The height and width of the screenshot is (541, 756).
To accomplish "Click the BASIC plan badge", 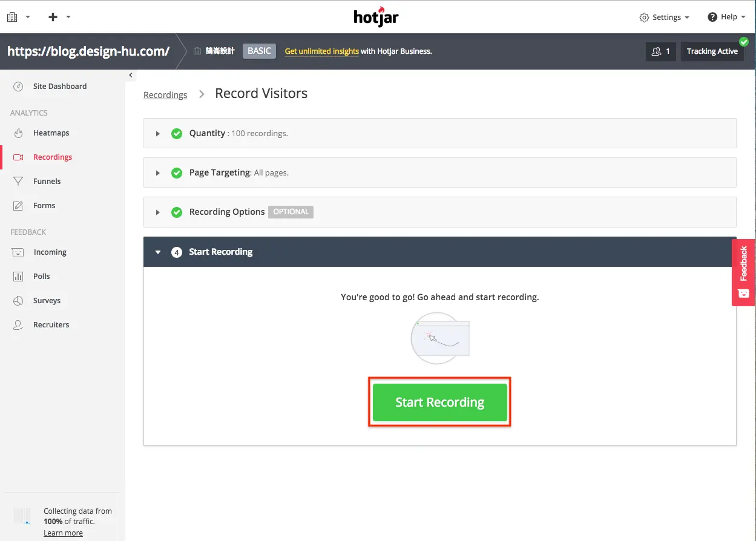I will pyautogui.click(x=259, y=51).
